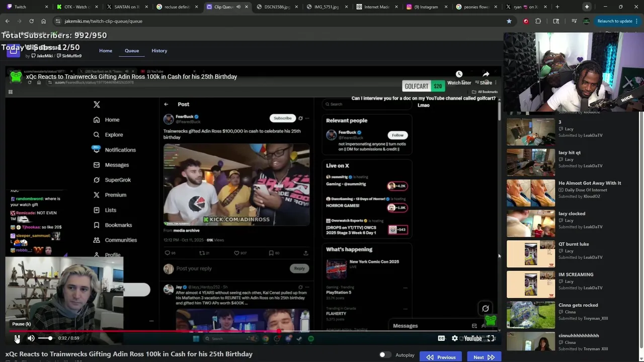
Task: Open the 'lacy clocked' clip thumbnail
Action: [531, 223]
